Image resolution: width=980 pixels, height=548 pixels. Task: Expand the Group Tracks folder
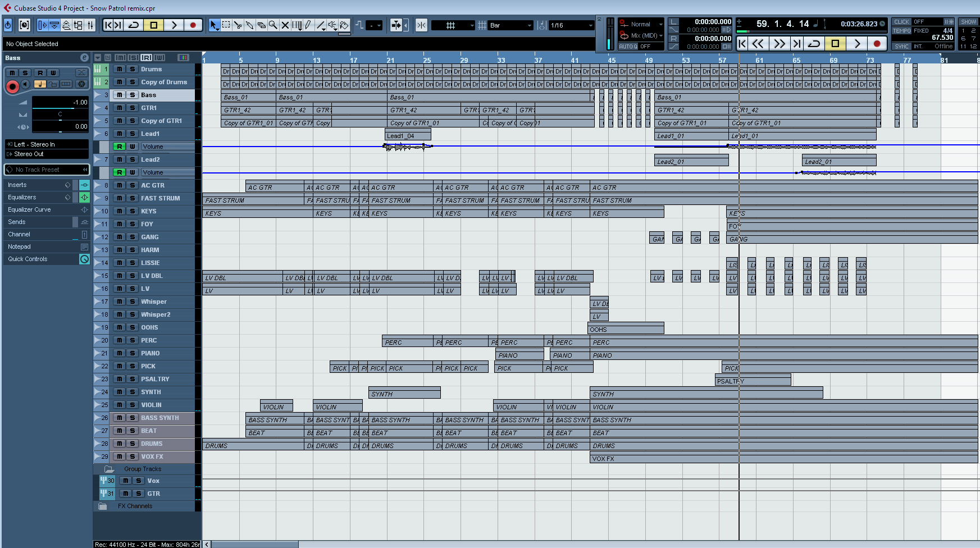(x=109, y=469)
